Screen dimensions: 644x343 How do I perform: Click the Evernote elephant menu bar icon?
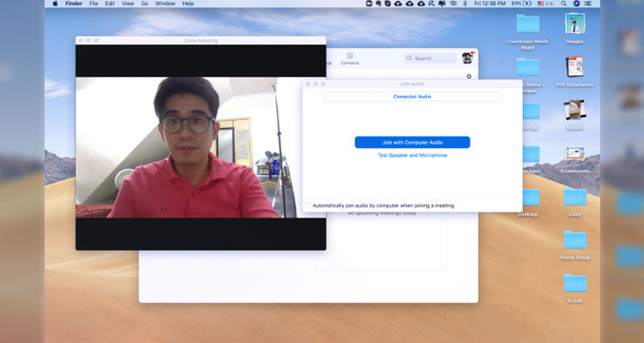tap(379, 3)
